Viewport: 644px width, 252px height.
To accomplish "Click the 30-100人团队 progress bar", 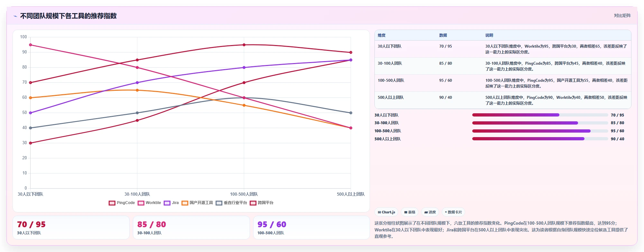I will pyautogui.click(x=540, y=123).
